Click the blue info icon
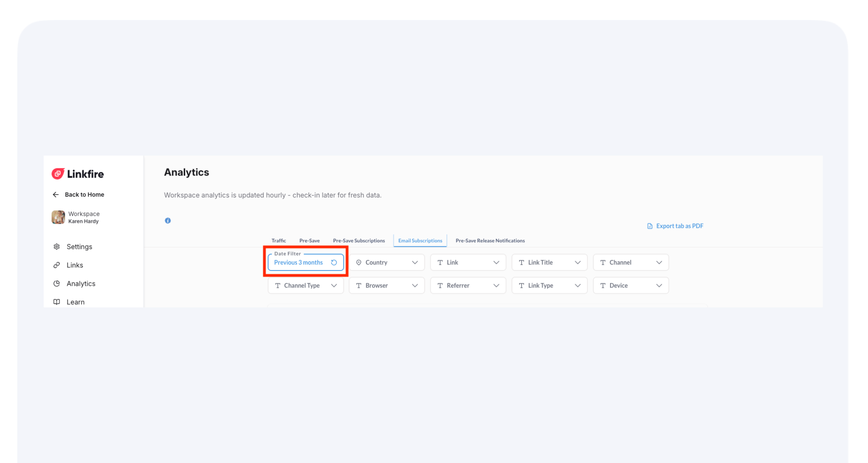The height and width of the screenshot is (463, 868). pyautogui.click(x=168, y=221)
